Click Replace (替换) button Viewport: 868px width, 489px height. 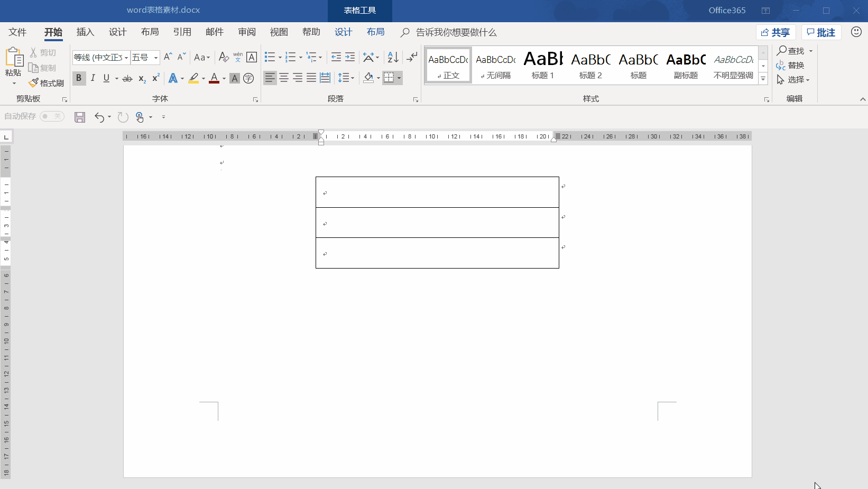(790, 65)
